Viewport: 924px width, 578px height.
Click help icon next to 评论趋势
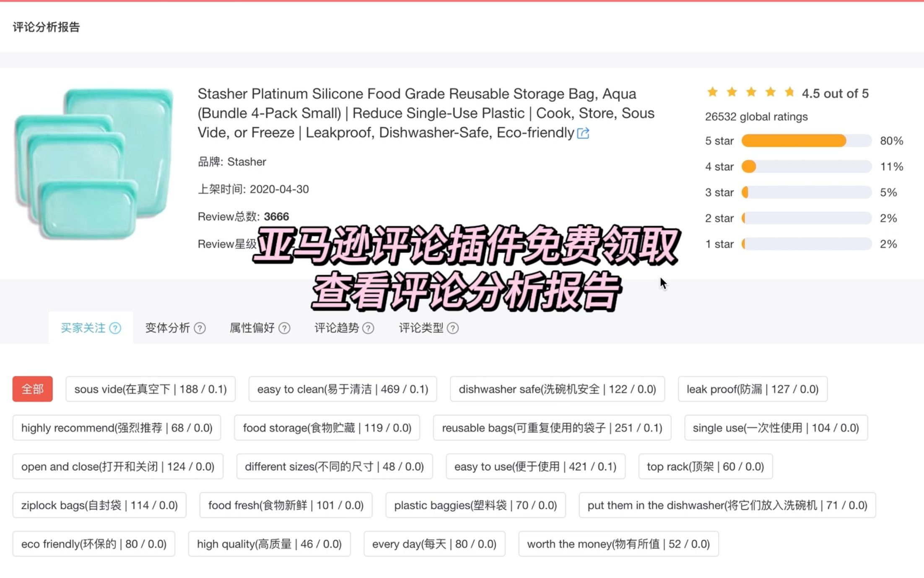coord(368,328)
